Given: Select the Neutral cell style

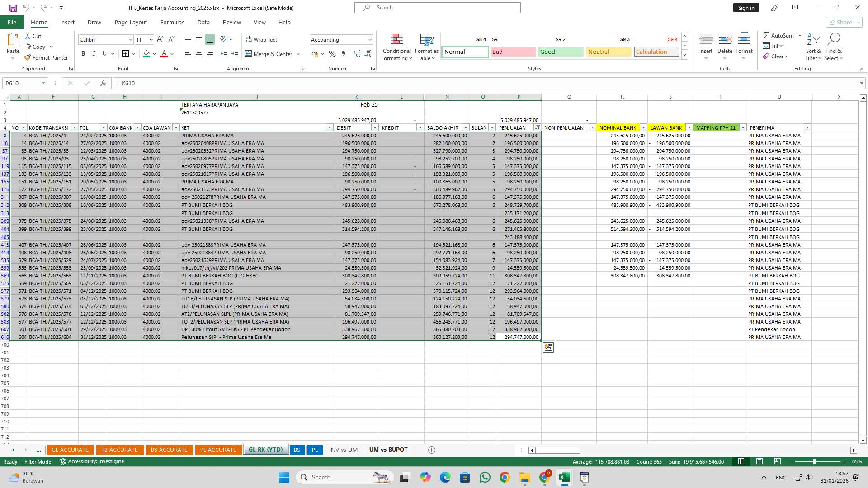Looking at the screenshot, I should (x=608, y=52).
